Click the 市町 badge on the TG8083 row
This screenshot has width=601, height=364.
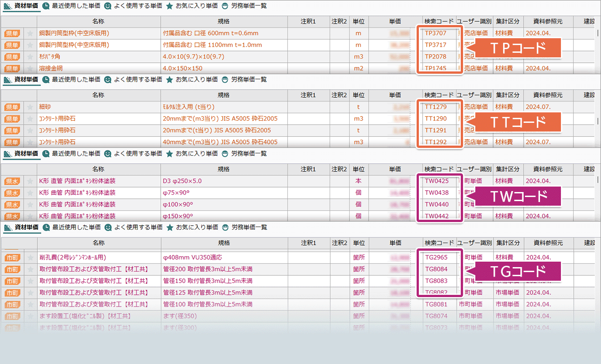(12, 281)
